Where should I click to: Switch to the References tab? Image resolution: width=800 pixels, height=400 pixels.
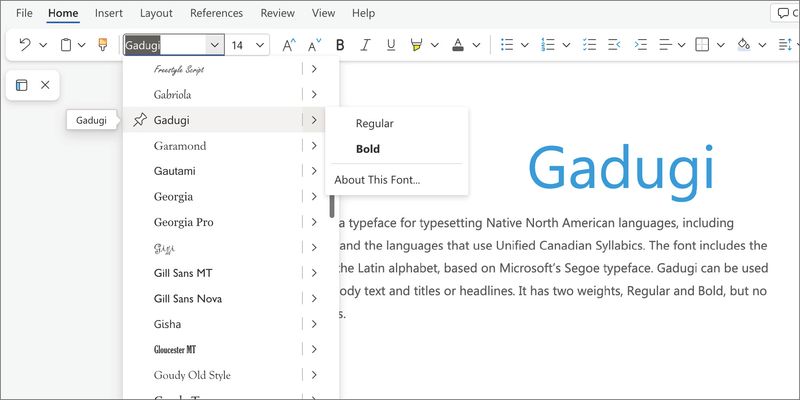pos(216,13)
